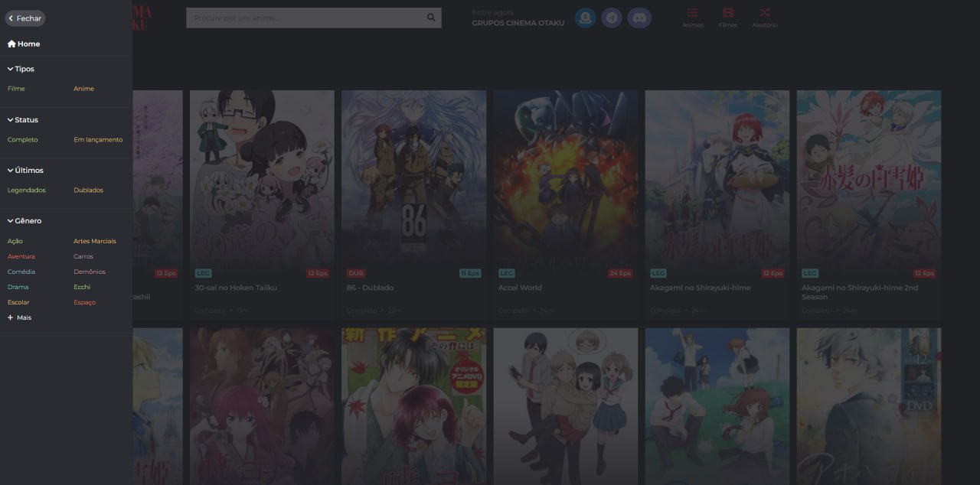Open Akagami no Shirayuki-hime 2nd Season poster
This screenshot has width=980, height=485.
tap(869, 178)
